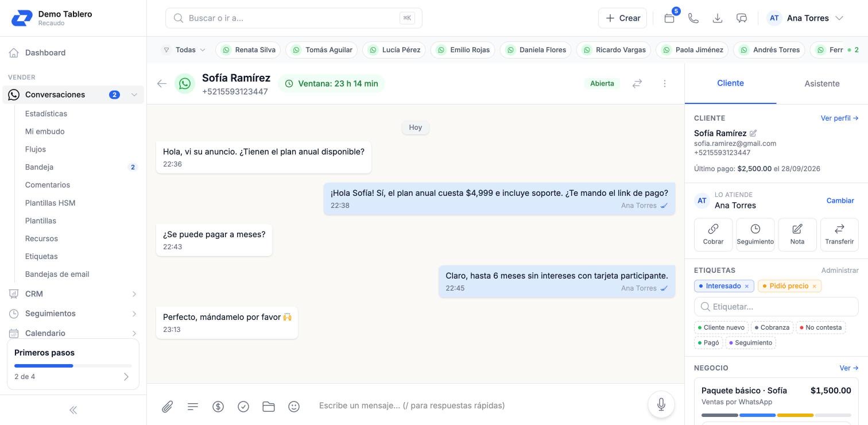Click the transfer arrows icon beside Abierta status
Screen dimensions: 868x425
click(x=637, y=83)
